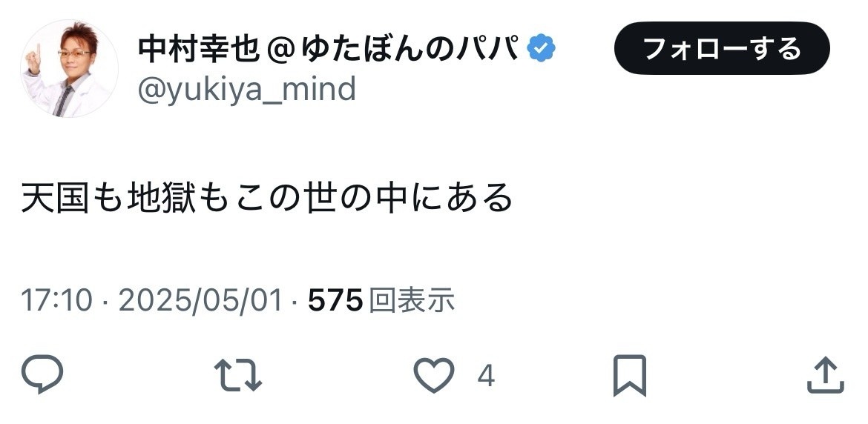Screen dimensions: 868x424
Task: Select the ゆたぼんのパパ part of the name
Action: click(410, 49)
